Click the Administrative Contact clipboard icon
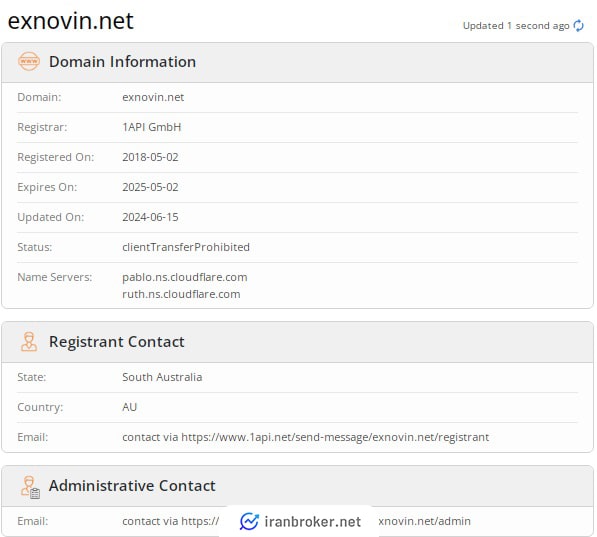The height and width of the screenshot is (537, 597). (30, 487)
